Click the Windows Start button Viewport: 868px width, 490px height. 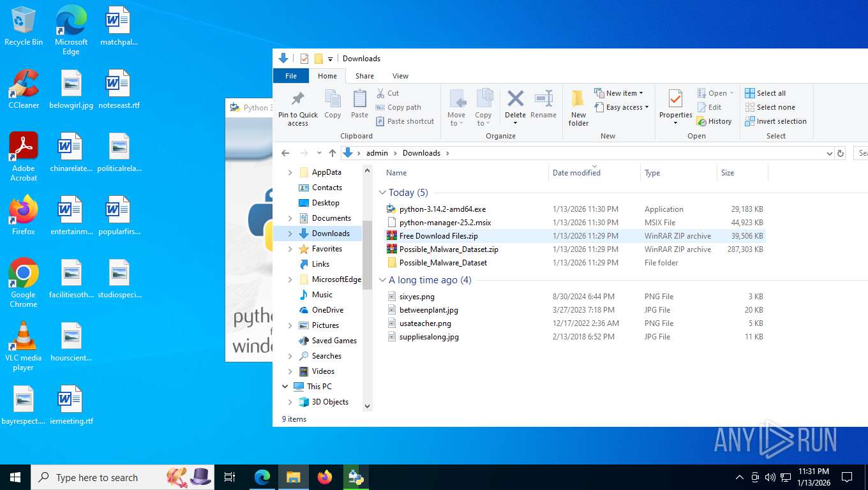pos(15,477)
